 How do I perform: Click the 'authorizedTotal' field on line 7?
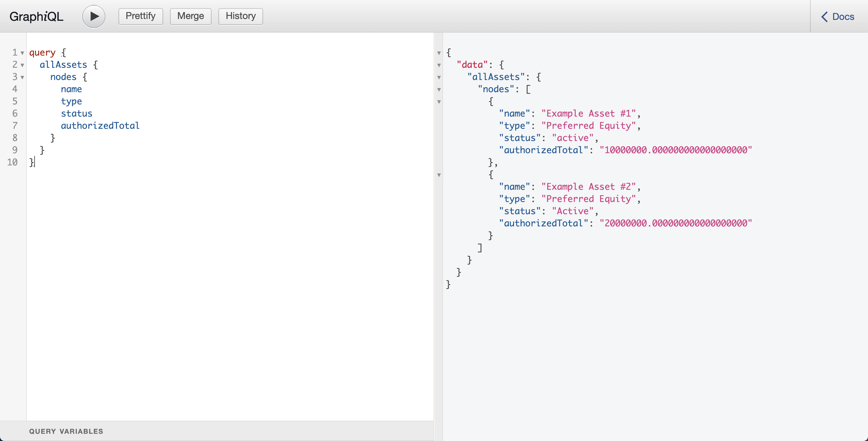pyautogui.click(x=100, y=126)
